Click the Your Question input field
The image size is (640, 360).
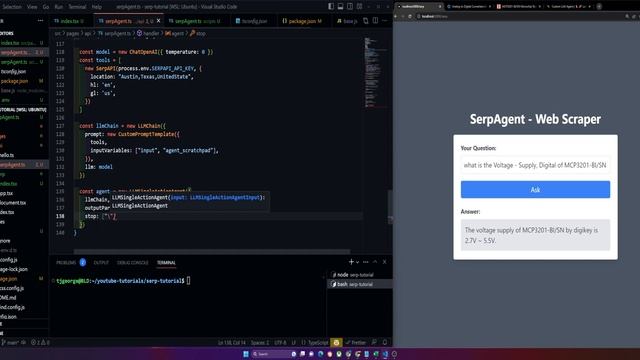[535, 165]
